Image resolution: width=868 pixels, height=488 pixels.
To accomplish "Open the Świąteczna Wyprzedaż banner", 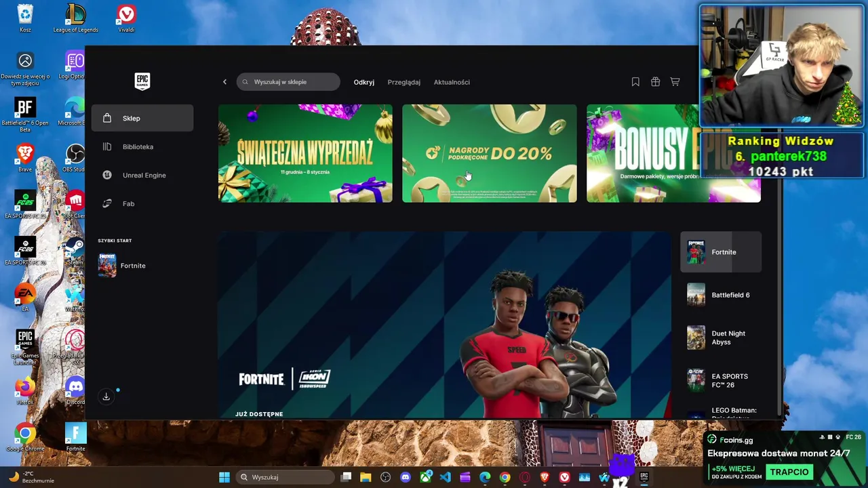I will pyautogui.click(x=305, y=153).
